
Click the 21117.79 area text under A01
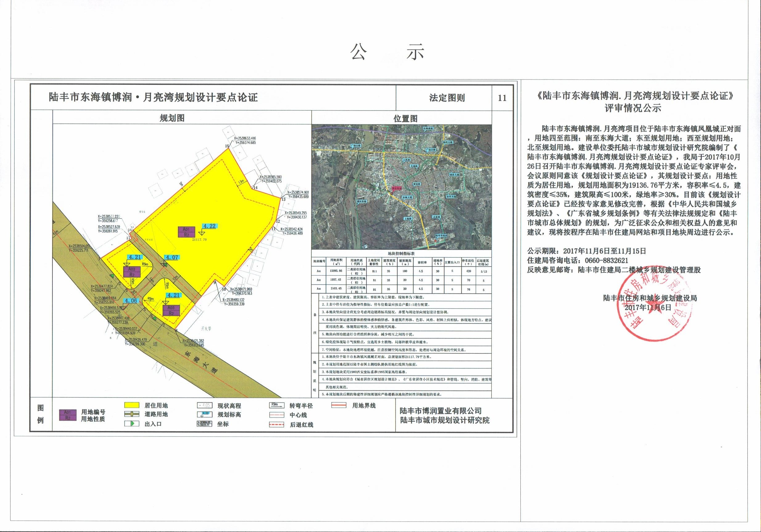[x=199, y=239]
